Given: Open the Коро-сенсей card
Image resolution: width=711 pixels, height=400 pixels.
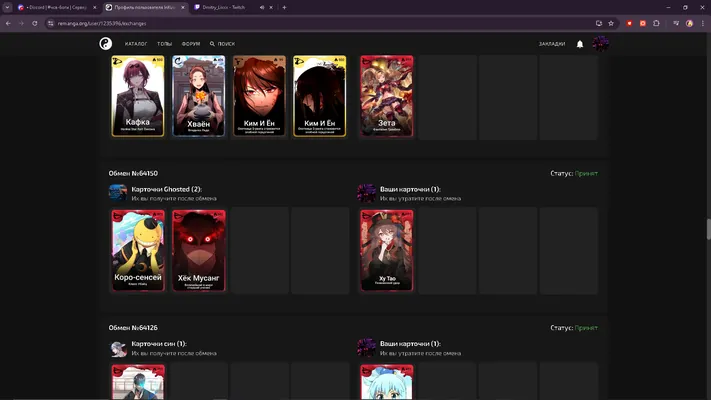Looking at the screenshot, I should [138, 250].
